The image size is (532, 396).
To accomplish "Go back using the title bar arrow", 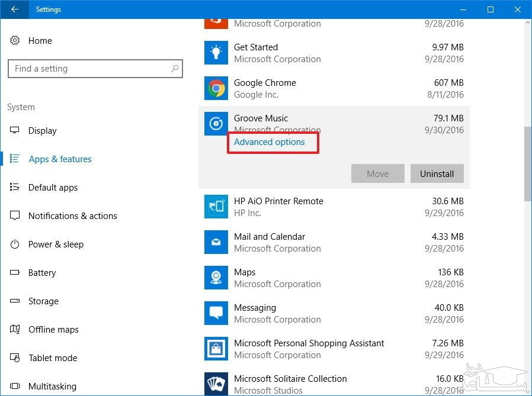I will [15, 9].
